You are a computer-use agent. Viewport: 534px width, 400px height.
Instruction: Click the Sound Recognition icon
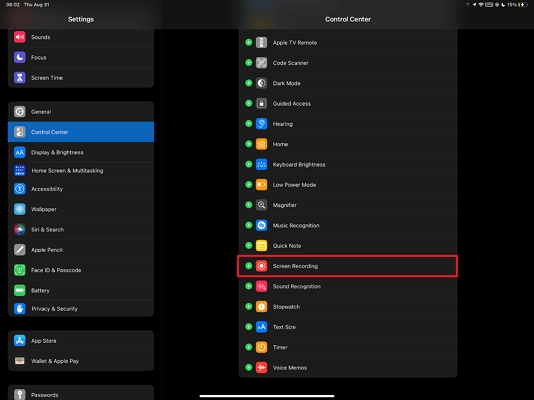tap(261, 286)
